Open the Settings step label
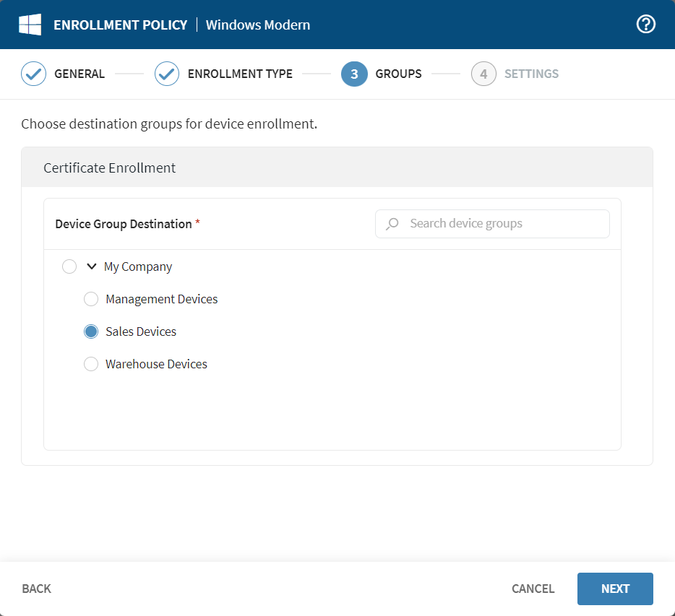 [531, 74]
